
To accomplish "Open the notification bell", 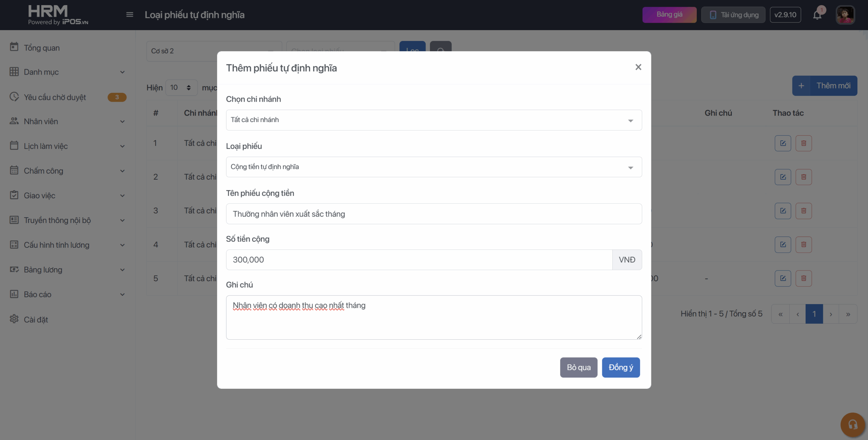I will point(817,15).
